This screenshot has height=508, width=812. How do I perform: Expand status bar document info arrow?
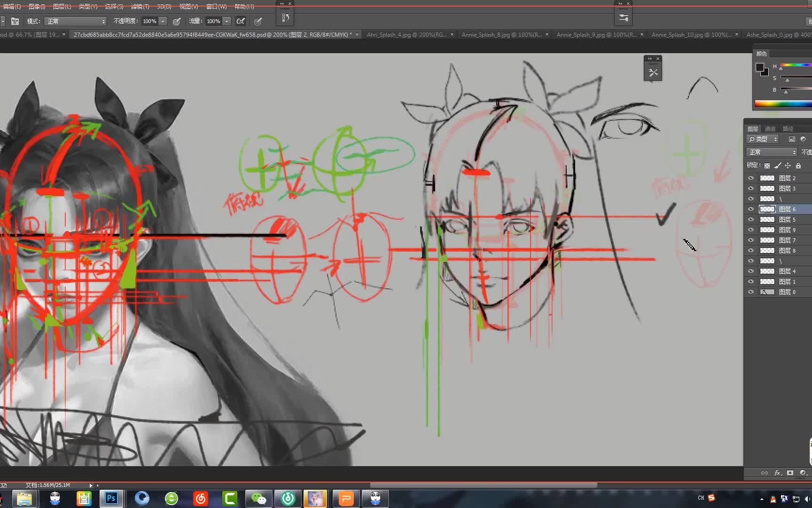[x=91, y=485]
